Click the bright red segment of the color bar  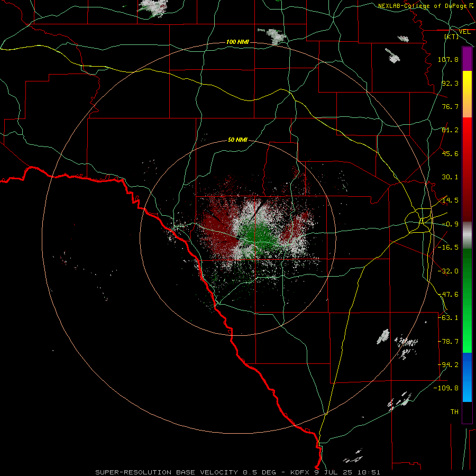467,141
